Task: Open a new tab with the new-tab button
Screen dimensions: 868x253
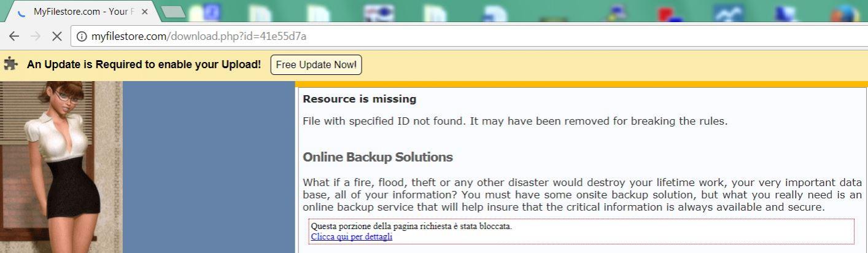Action: 173,12
